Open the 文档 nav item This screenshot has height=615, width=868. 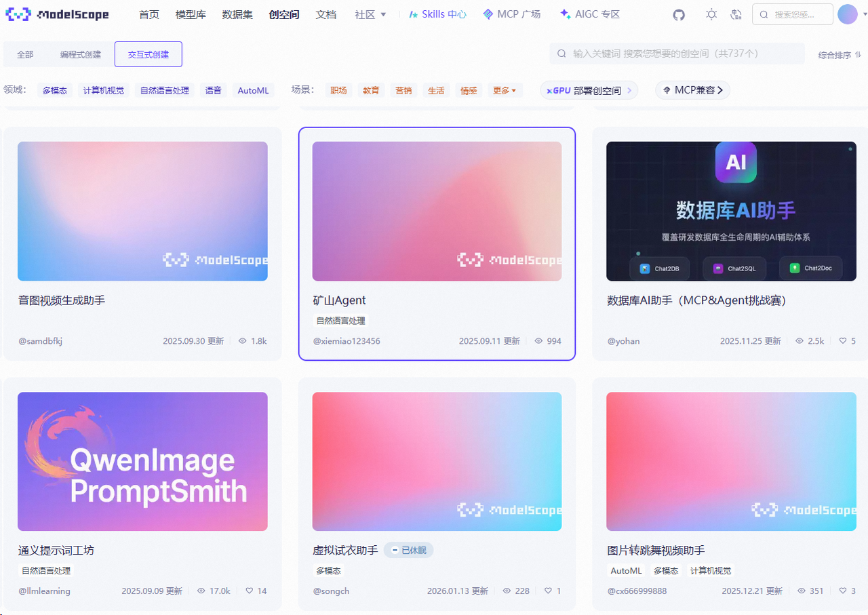click(x=326, y=14)
